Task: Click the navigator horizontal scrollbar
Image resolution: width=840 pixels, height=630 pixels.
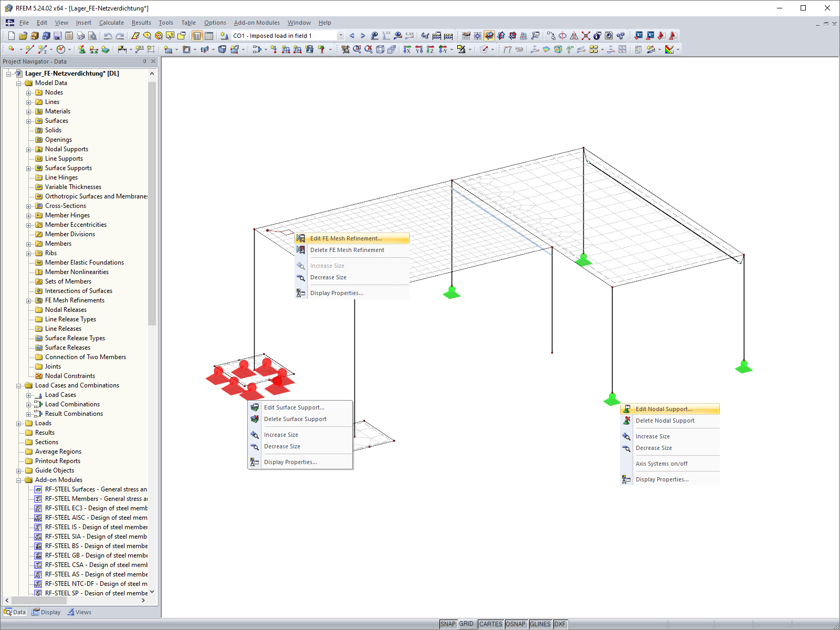Action: click(x=39, y=600)
